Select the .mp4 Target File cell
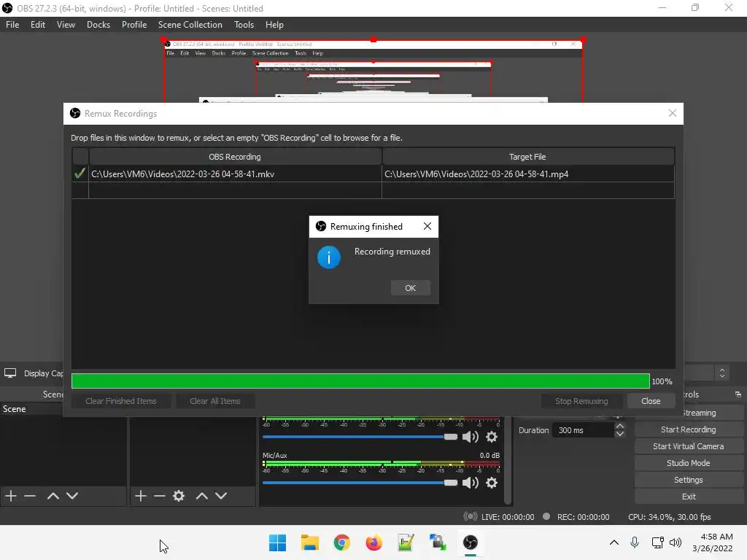Screen dimensions: 747x560 [528, 174]
